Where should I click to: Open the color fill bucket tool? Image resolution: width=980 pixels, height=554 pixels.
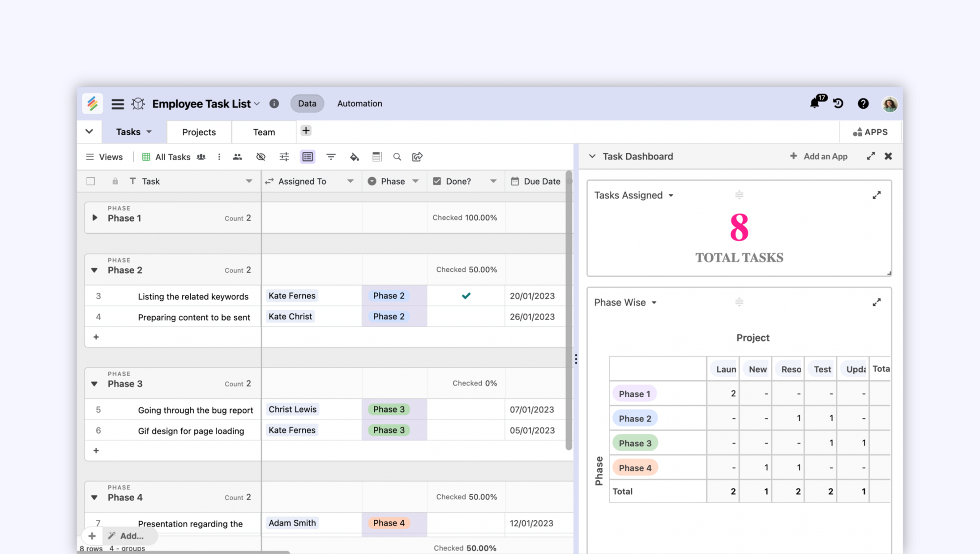click(x=354, y=157)
